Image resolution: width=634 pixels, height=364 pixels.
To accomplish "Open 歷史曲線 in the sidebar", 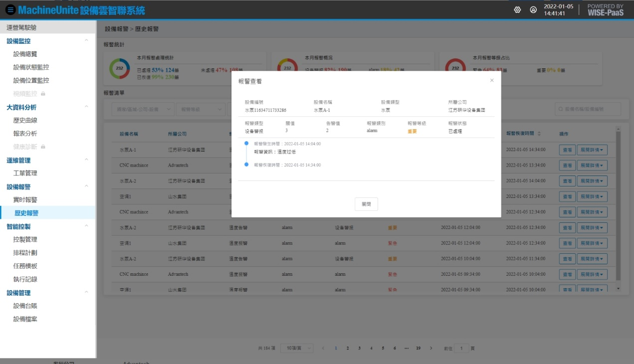I will [25, 120].
